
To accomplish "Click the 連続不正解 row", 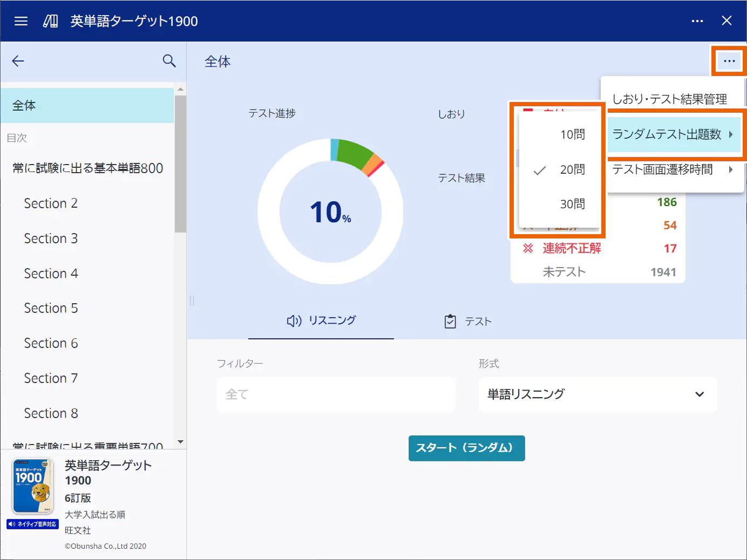I will pyautogui.click(x=598, y=248).
